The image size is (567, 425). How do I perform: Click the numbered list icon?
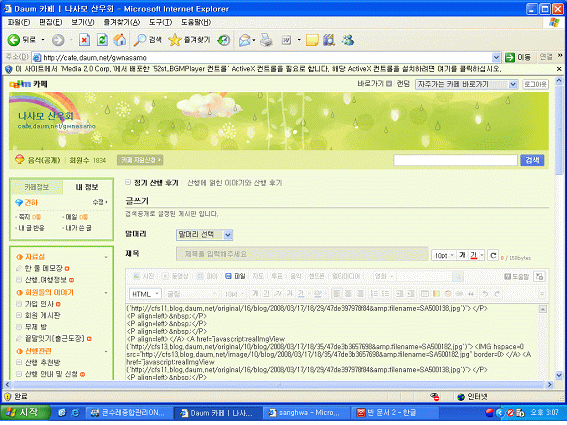click(375, 294)
